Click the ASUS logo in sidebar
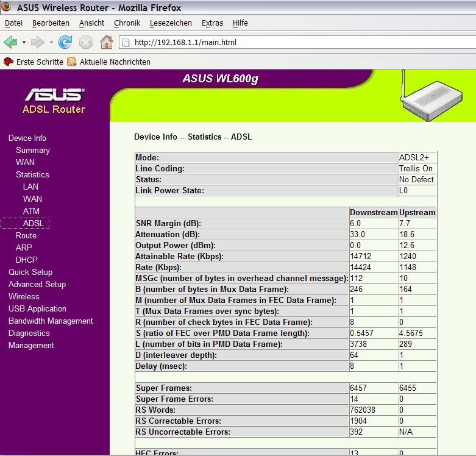476x456 pixels. [x=54, y=95]
